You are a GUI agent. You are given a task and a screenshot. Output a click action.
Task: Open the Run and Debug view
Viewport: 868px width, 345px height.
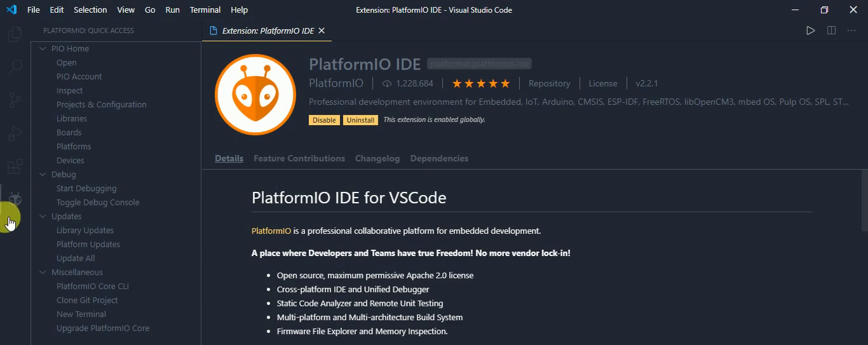15,134
